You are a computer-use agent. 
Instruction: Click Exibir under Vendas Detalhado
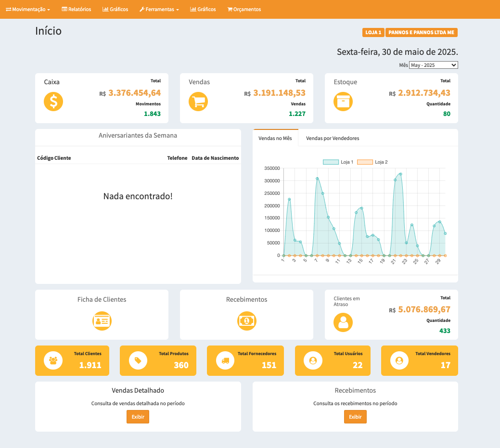[x=138, y=417]
